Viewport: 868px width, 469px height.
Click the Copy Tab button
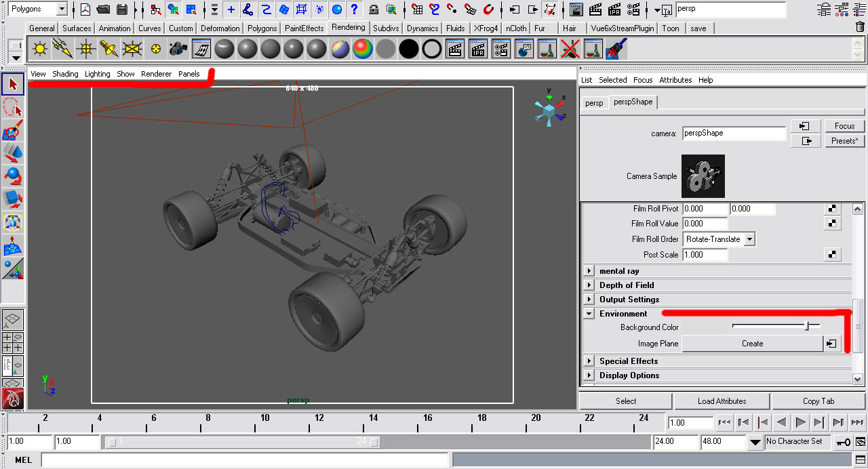[818, 401]
